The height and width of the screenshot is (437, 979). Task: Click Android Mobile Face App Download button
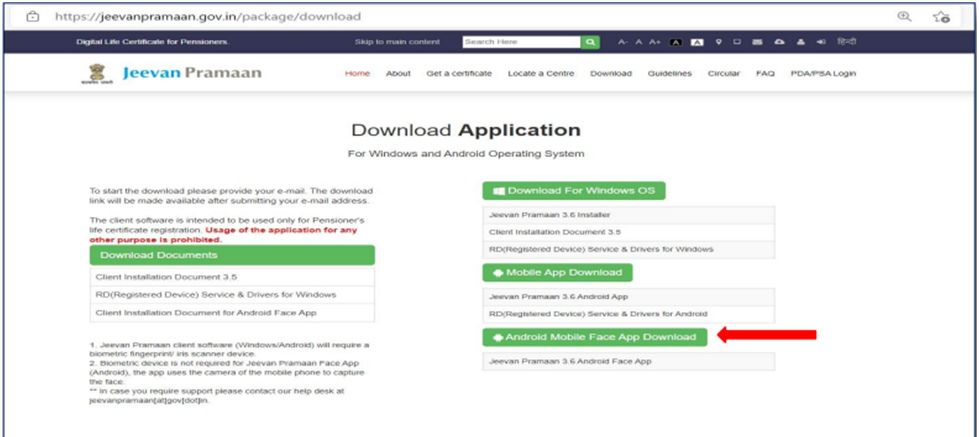(594, 337)
